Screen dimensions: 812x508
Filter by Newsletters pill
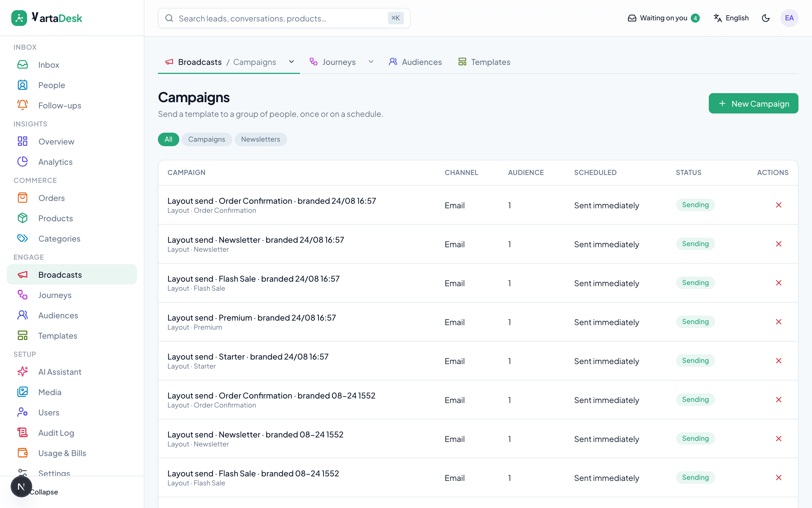(261, 139)
